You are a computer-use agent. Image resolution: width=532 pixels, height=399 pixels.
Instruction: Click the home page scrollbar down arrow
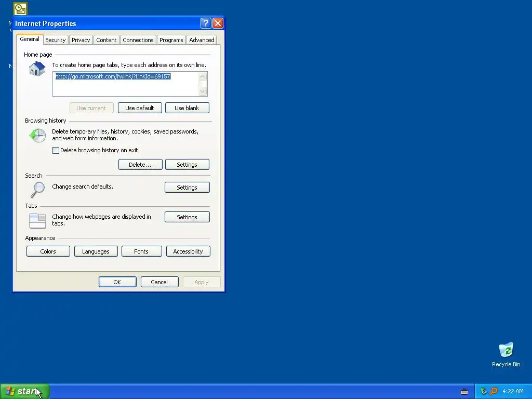tap(203, 91)
